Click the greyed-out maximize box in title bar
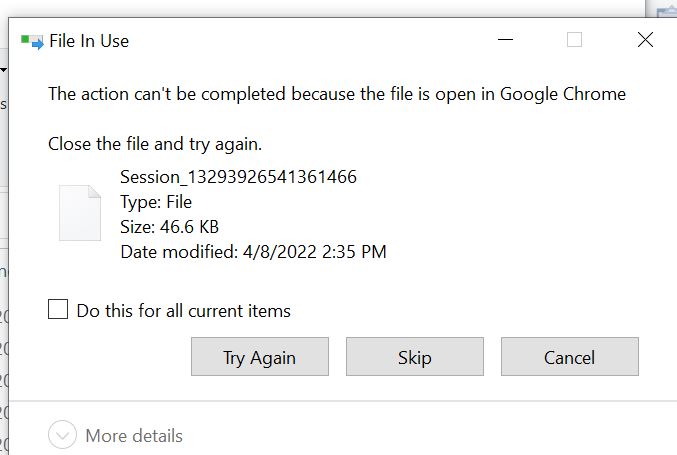 (574, 40)
